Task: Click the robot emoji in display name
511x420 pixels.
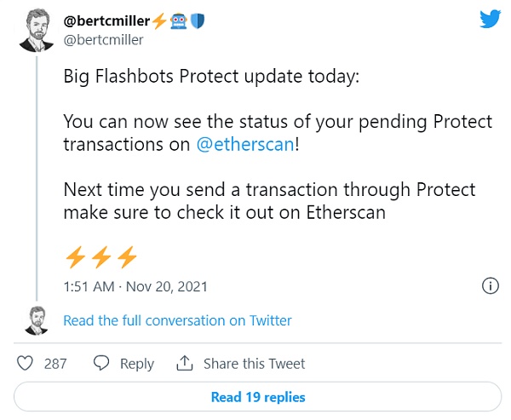Action: point(179,21)
